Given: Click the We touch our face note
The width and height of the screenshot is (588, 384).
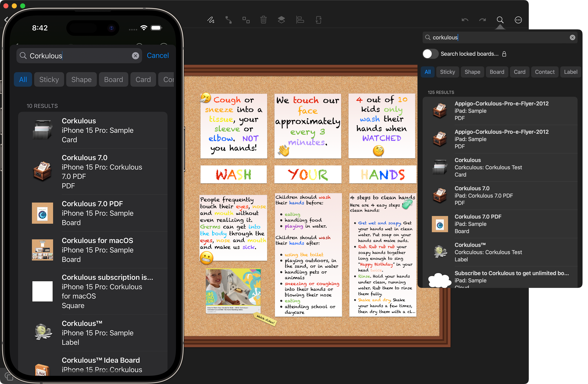Looking at the screenshot, I should 308,126.
